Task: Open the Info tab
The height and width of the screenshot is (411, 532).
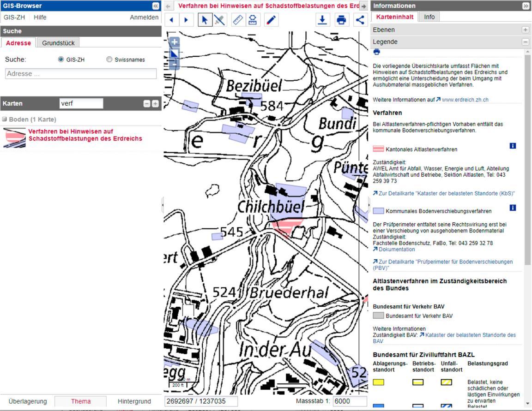Action: 429,17
